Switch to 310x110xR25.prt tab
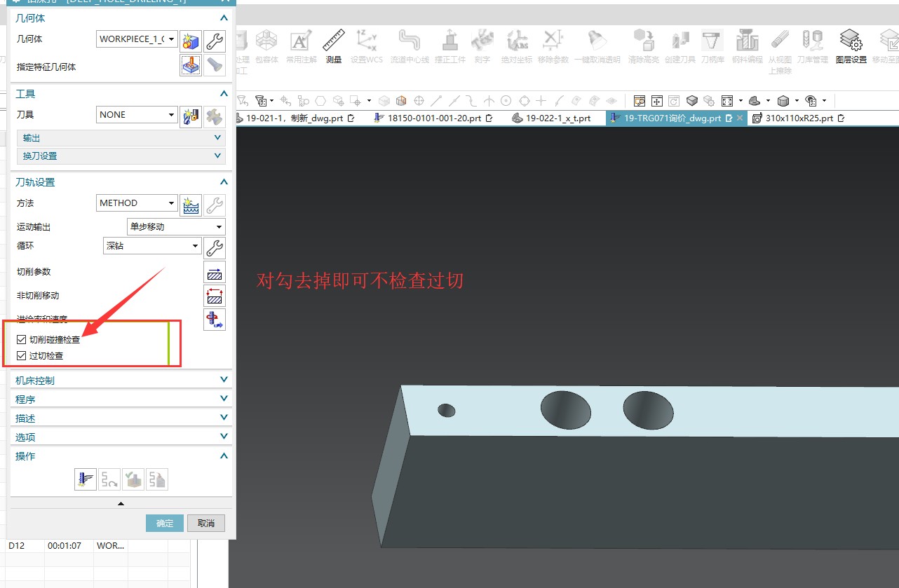The width and height of the screenshot is (899, 588). coord(798,118)
